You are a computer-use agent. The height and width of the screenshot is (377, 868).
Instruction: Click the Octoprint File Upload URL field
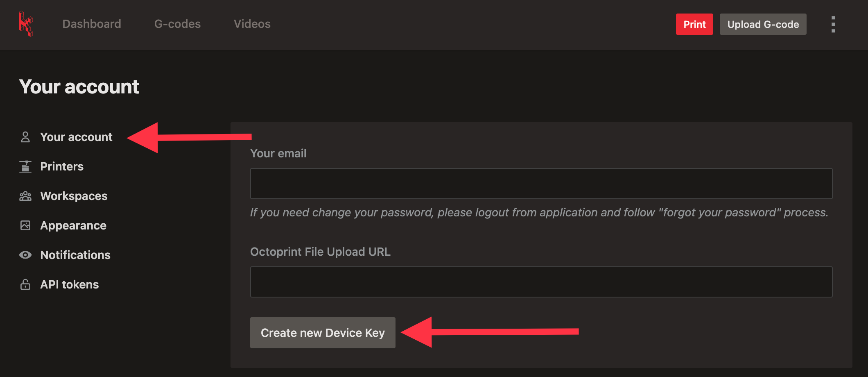coord(540,282)
